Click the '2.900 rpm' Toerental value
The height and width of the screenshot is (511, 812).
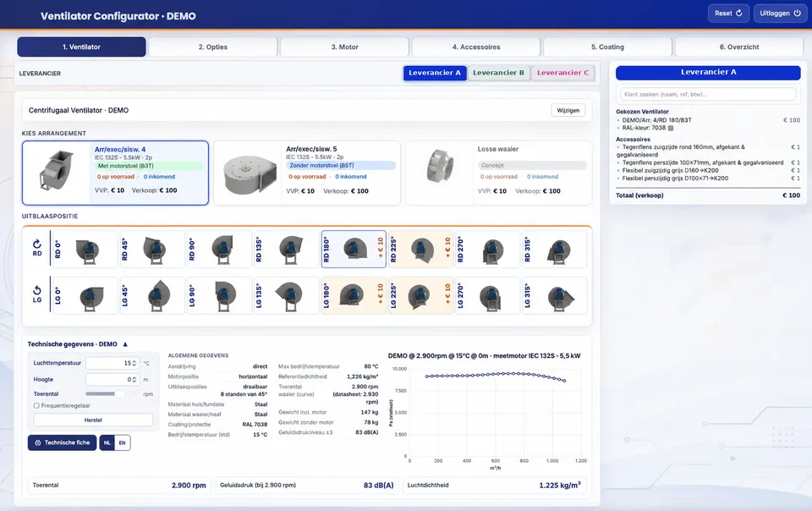pyautogui.click(x=189, y=486)
